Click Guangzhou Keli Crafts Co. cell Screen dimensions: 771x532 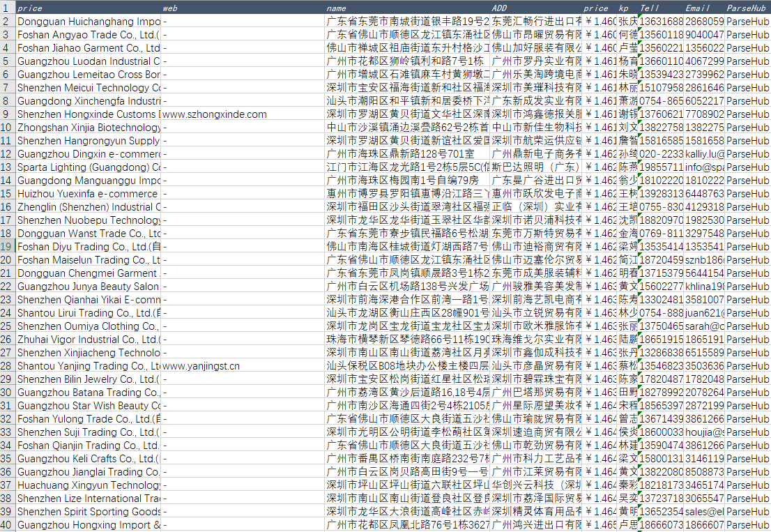[x=89, y=459]
